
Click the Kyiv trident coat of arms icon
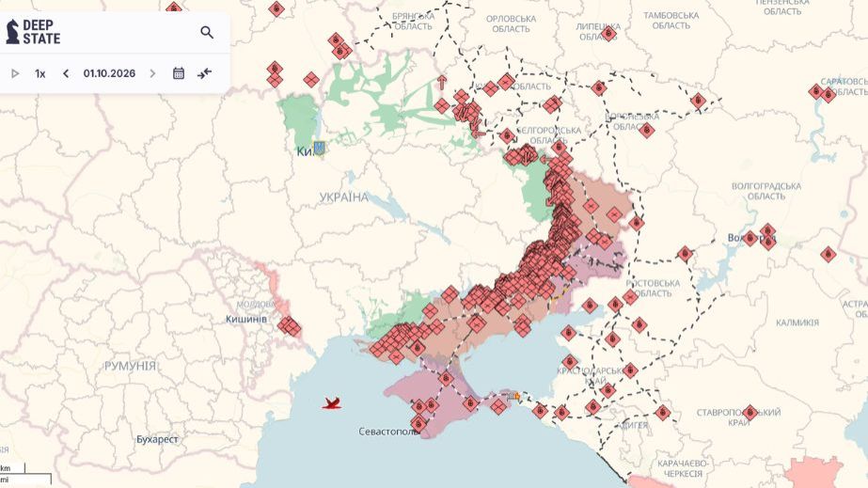click(319, 148)
